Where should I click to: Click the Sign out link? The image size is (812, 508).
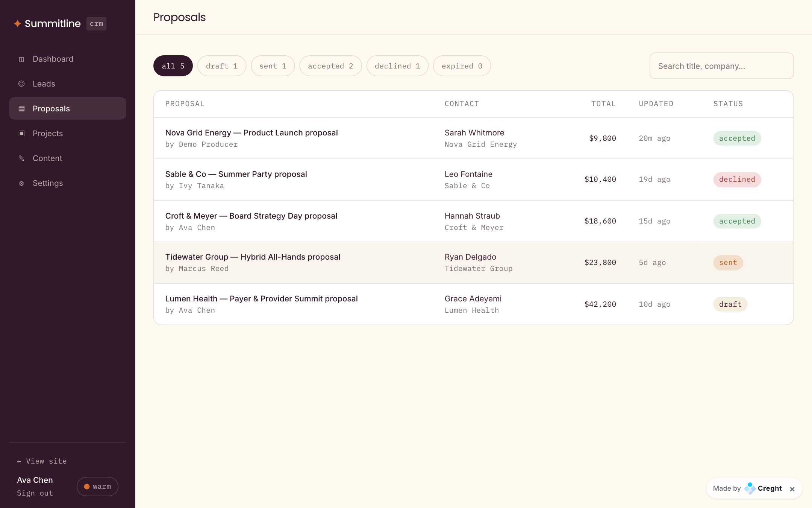[35, 493]
